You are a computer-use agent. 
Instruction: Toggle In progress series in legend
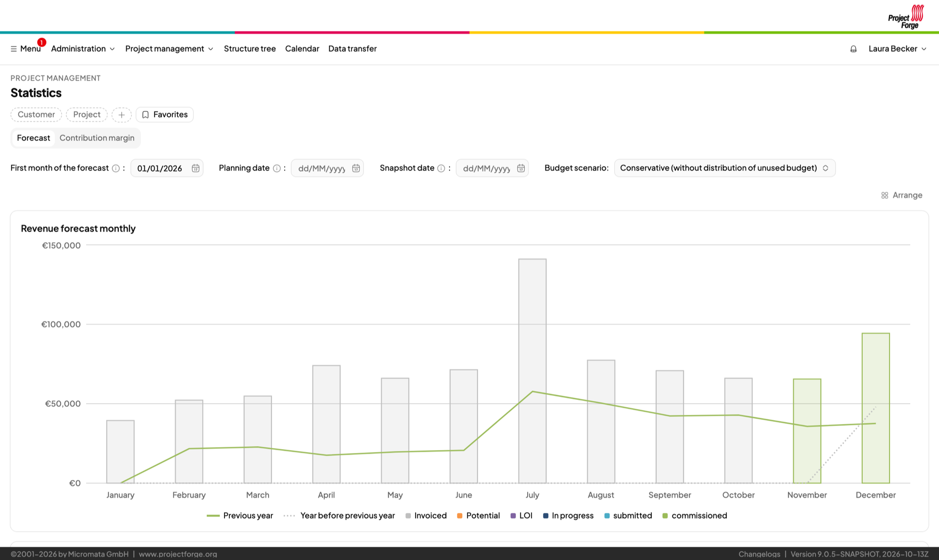(568, 516)
